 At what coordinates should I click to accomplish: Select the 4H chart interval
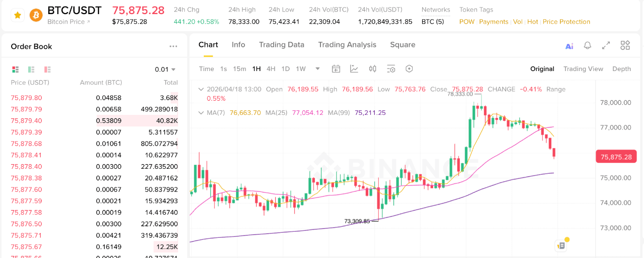pyautogui.click(x=271, y=69)
